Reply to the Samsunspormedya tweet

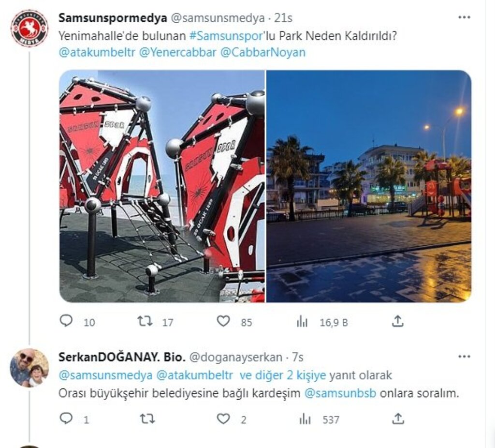tap(66, 321)
